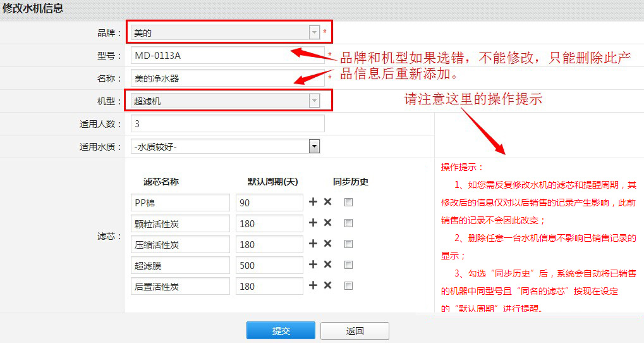Open the 适用水质 dropdown list
This screenshot has width=644, height=343.
(314, 147)
